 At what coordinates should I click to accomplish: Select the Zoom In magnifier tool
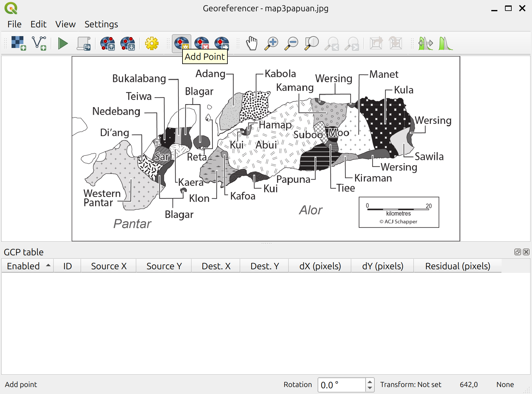pyautogui.click(x=271, y=43)
